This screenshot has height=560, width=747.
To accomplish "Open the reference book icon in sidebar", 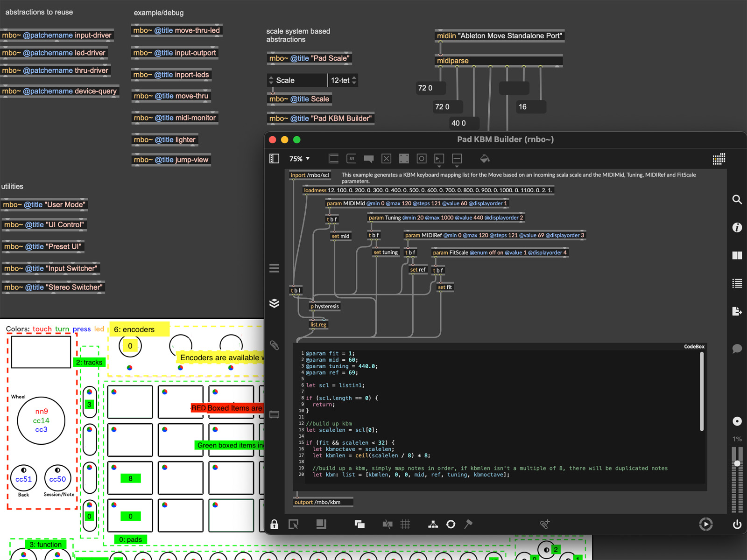I will [x=737, y=255].
